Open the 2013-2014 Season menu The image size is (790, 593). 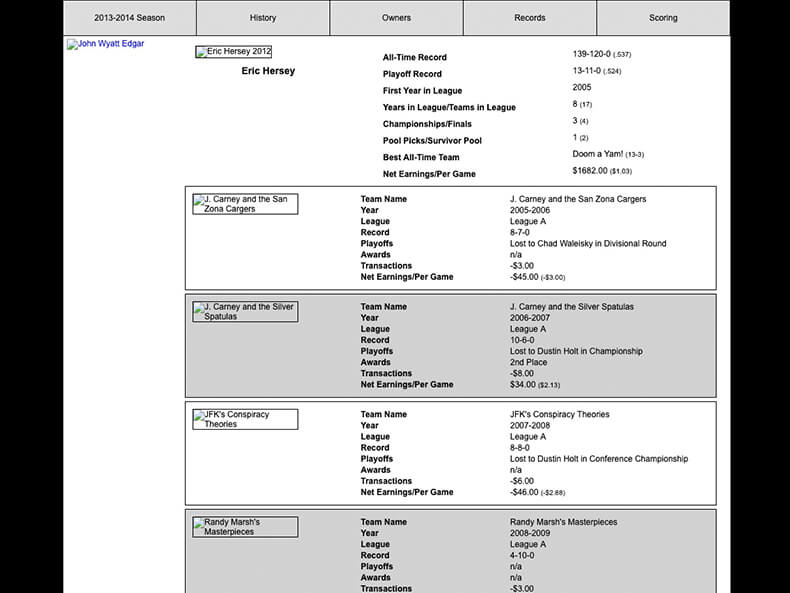[130, 18]
